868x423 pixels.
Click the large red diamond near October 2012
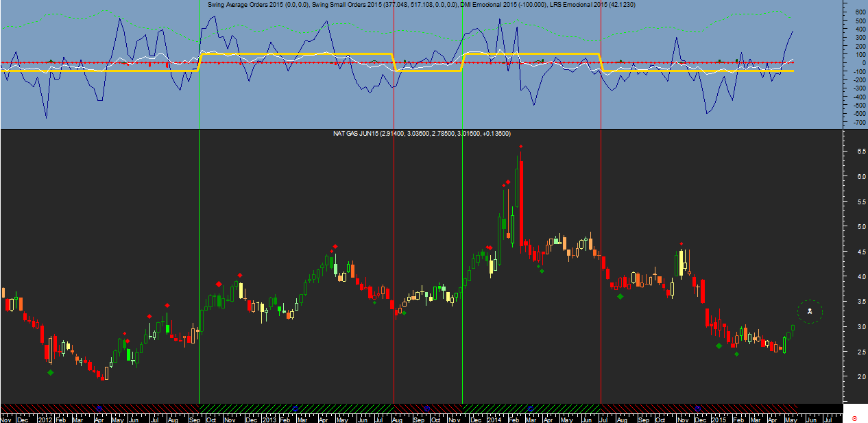click(x=219, y=284)
